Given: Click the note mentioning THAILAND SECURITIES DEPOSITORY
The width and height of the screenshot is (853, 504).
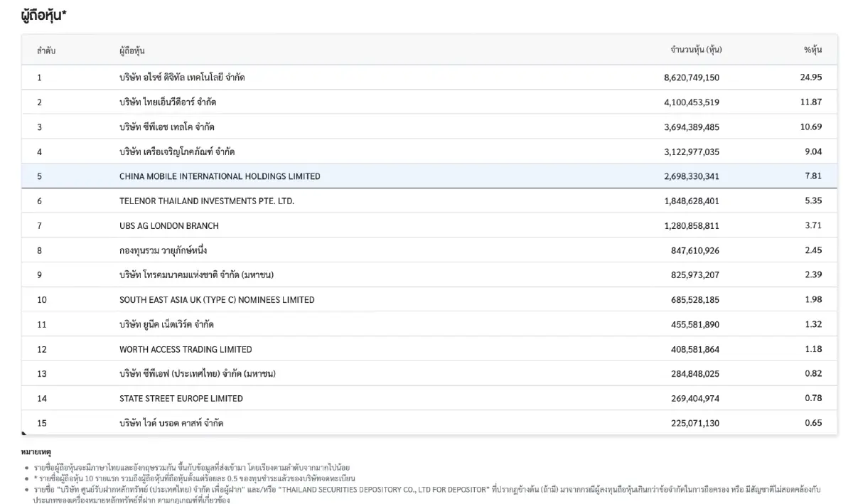Looking at the screenshot, I should [x=426, y=495].
